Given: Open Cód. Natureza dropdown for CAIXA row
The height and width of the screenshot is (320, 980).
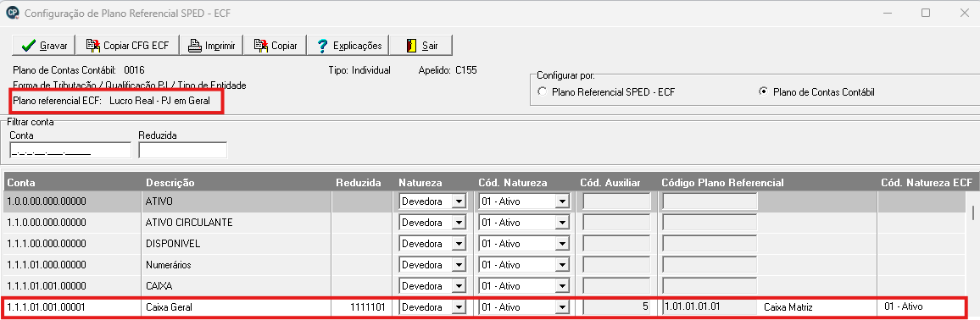Looking at the screenshot, I should click(x=563, y=286).
